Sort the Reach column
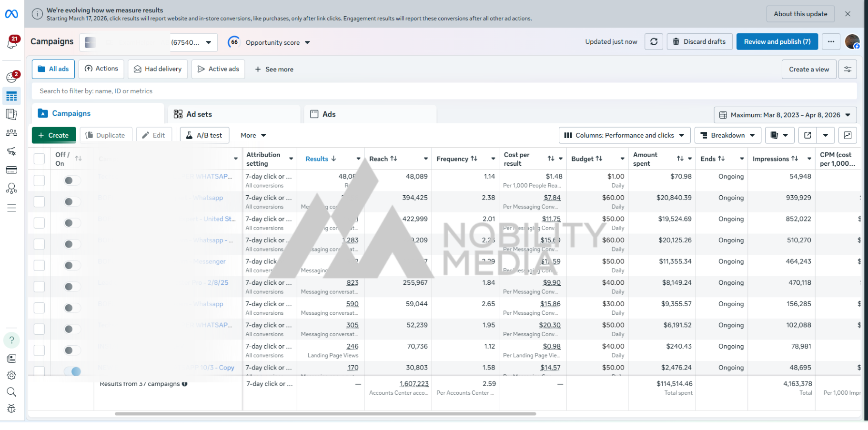Screen dimensions: 868x430 tap(394, 159)
